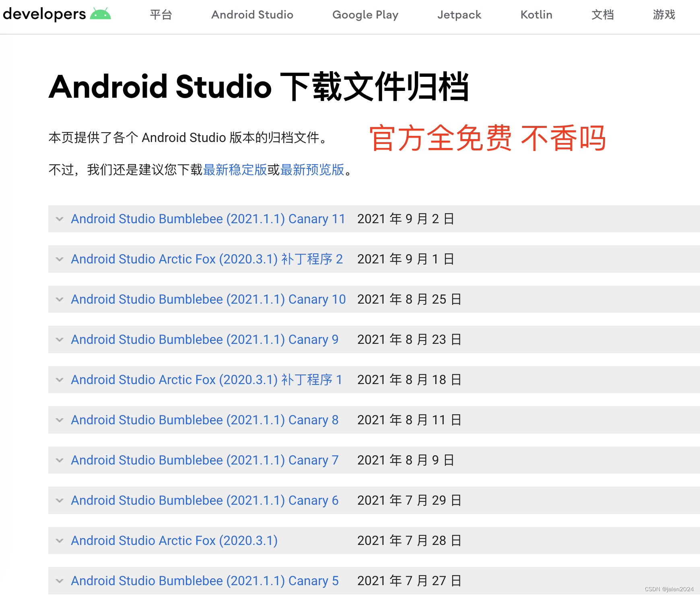Click the sentence 本页提供了各个 Android Studio 版本的归档文件
Image resolution: width=700 pixels, height=596 pixels.
[187, 138]
